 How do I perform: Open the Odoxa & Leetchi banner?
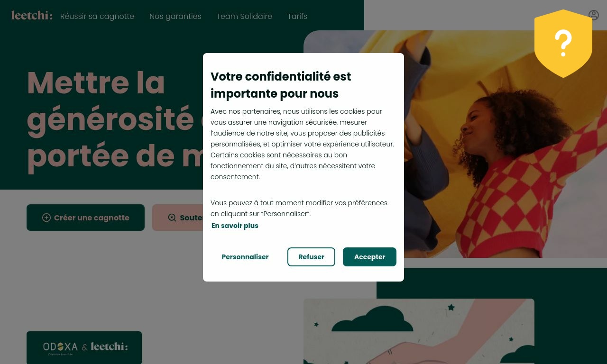[84, 347]
